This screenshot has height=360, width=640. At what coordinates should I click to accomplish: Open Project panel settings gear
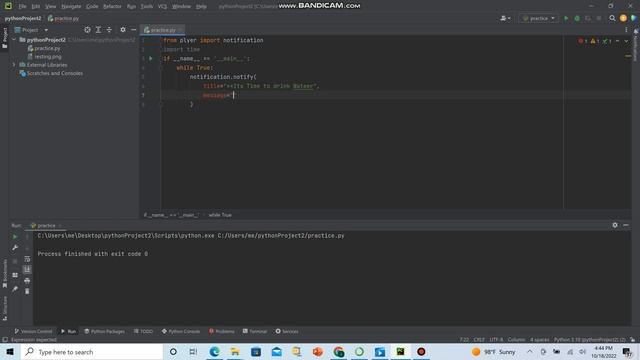[123, 30]
